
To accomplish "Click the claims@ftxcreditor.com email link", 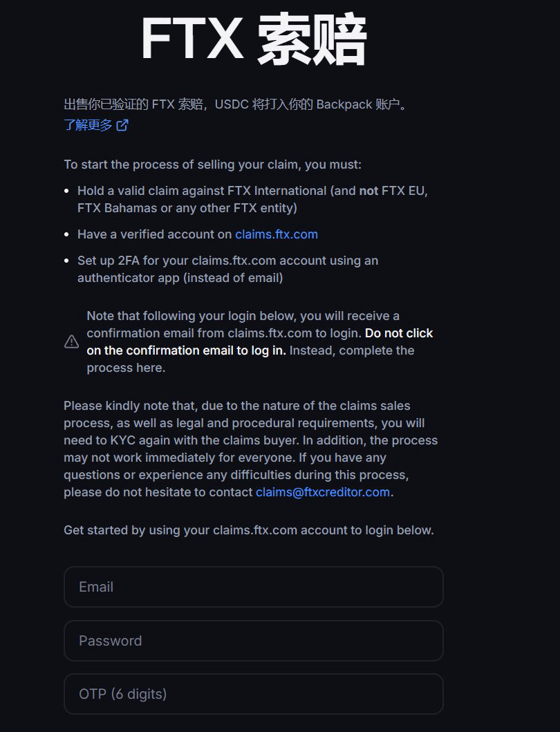I will (x=323, y=492).
